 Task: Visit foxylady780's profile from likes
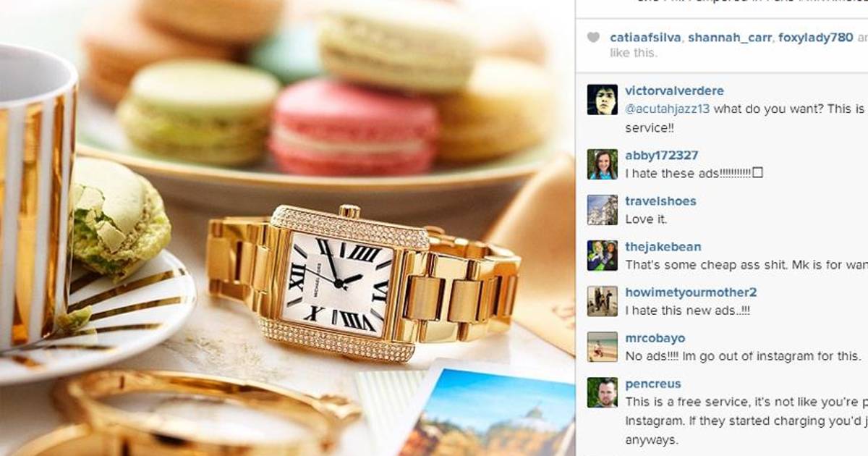[816, 38]
